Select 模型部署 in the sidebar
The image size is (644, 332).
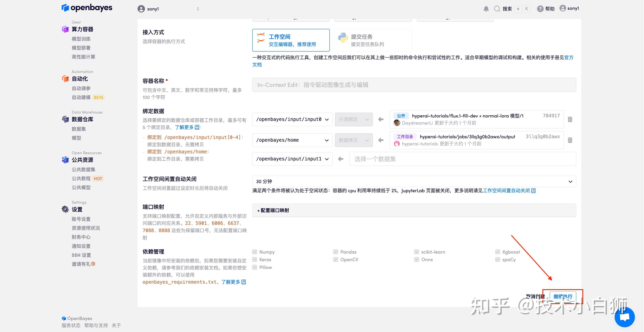point(81,48)
